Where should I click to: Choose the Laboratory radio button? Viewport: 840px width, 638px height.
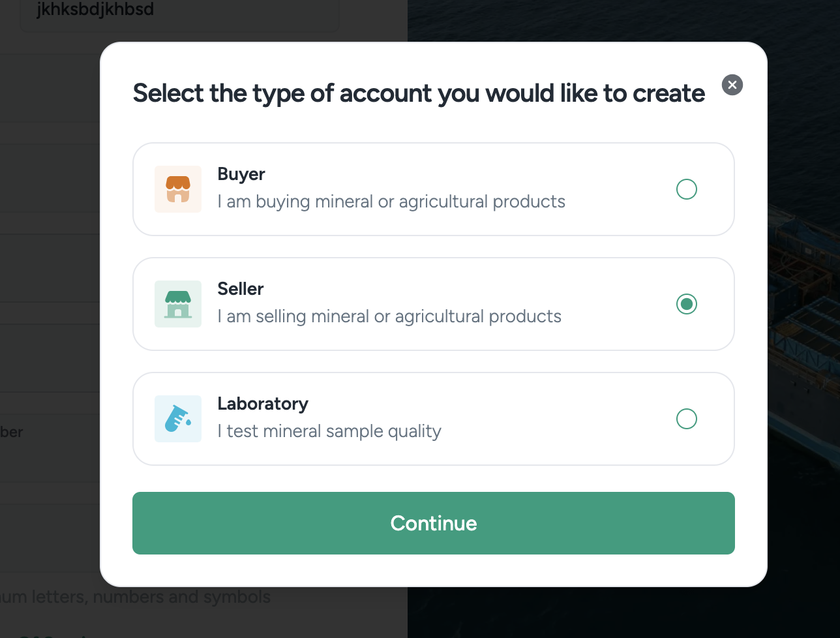[687, 419]
